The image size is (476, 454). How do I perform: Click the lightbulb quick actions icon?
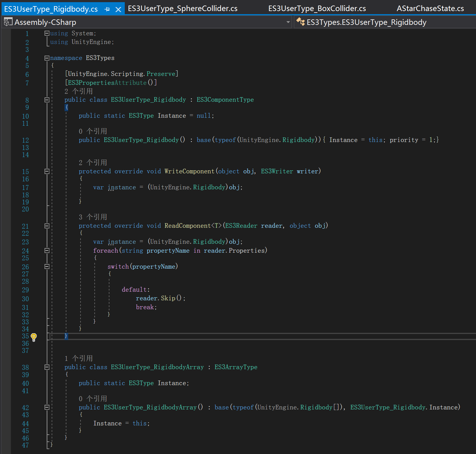coord(34,337)
